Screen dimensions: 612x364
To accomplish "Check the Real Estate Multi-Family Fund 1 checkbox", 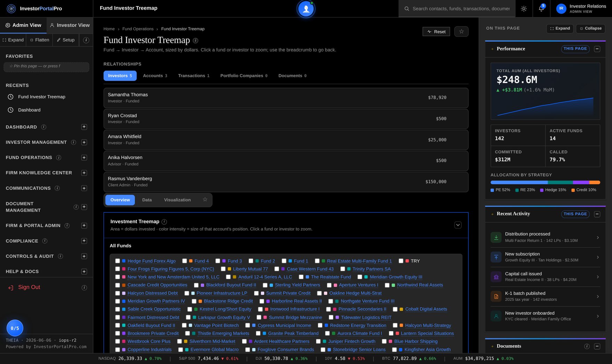I will click(317, 261).
